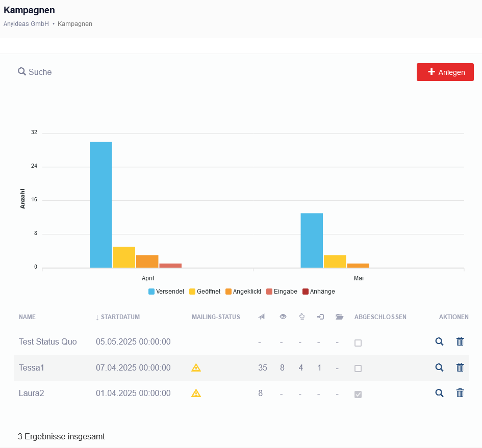Click the blue April Versendet bar

(x=101, y=204)
